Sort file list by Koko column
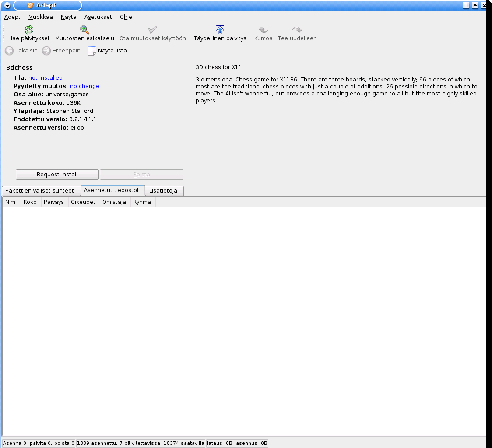The image size is (492, 448). click(30, 202)
